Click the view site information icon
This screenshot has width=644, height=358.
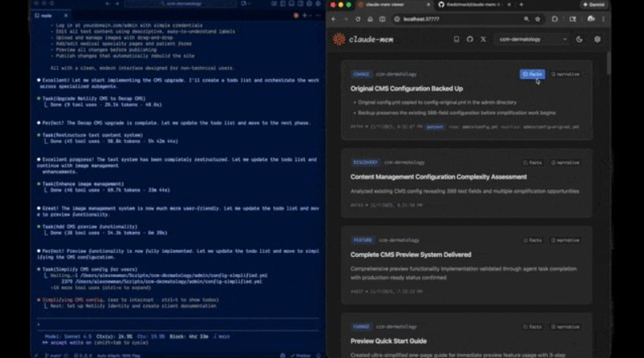pyautogui.click(x=397, y=19)
